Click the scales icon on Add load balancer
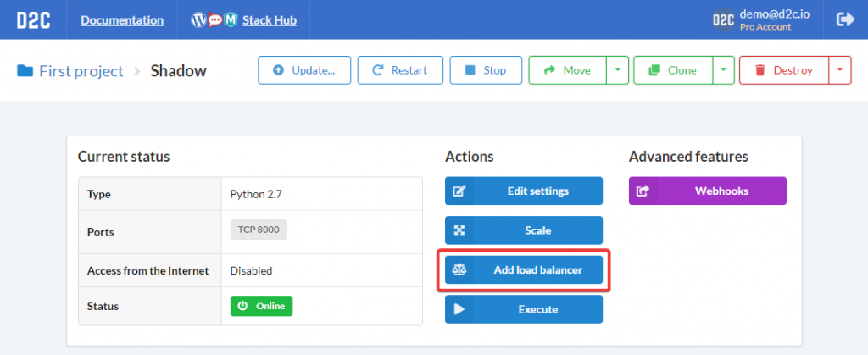The height and width of the screenshot is (355, 868). tap(459, 269)
